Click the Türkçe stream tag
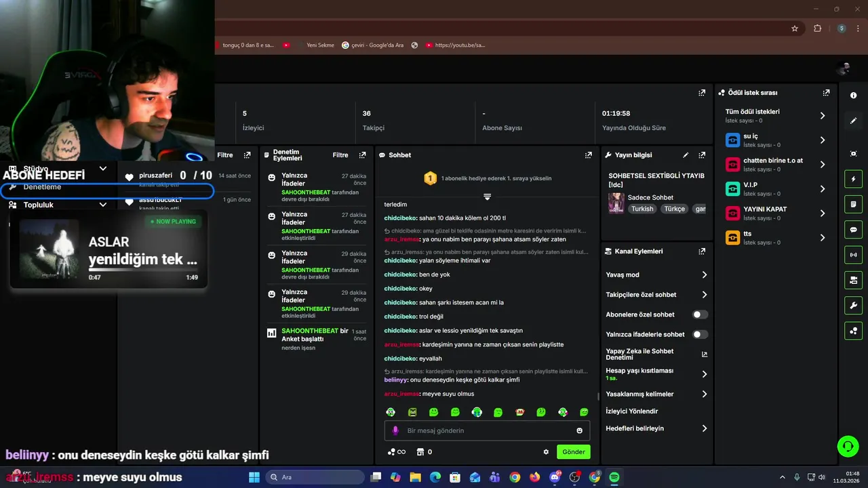Viewport: 868px width, 488px height. coord(675,209)
